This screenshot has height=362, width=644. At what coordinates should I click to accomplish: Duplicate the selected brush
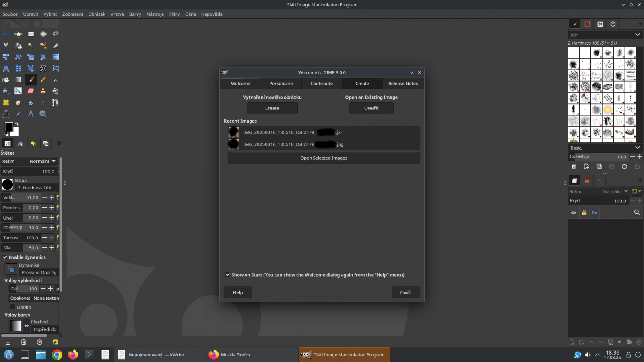[x=599, y=167]
